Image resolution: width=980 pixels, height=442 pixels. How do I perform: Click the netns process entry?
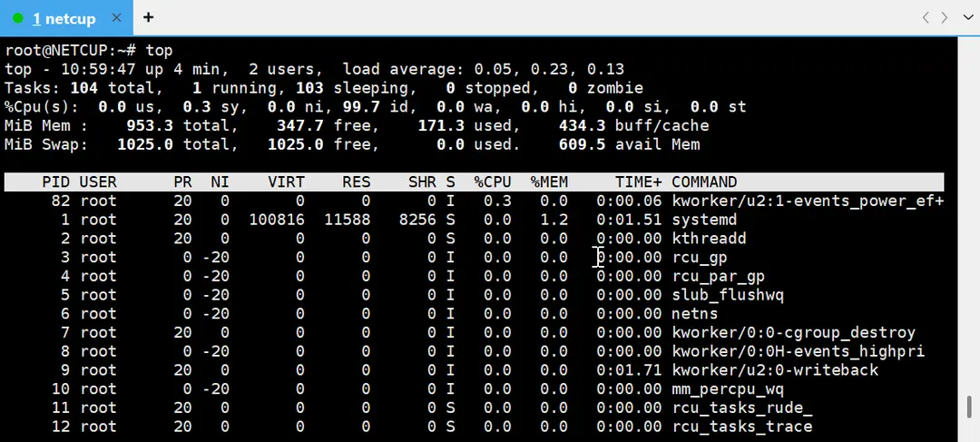pyautogui.click(x=694, y=314)
